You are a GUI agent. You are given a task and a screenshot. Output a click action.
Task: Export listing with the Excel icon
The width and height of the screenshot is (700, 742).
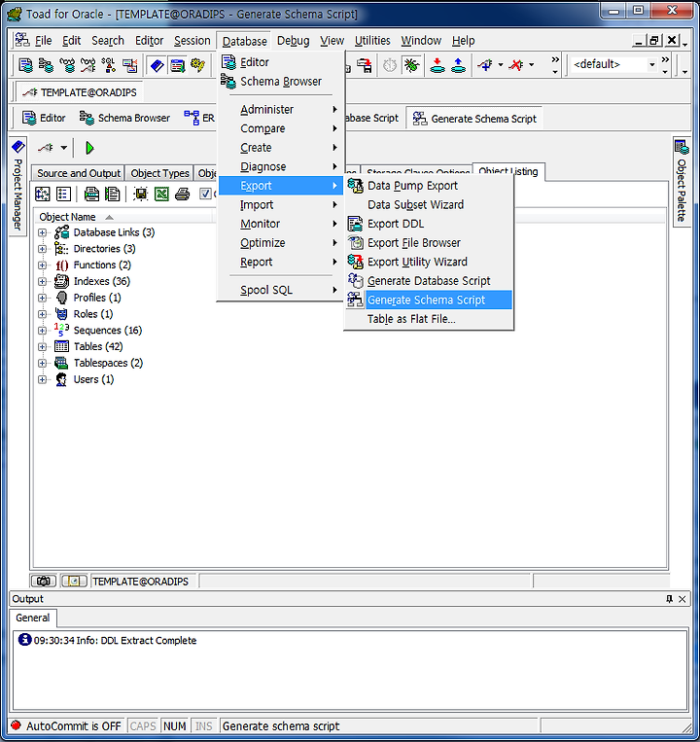(x=161, y=194)
